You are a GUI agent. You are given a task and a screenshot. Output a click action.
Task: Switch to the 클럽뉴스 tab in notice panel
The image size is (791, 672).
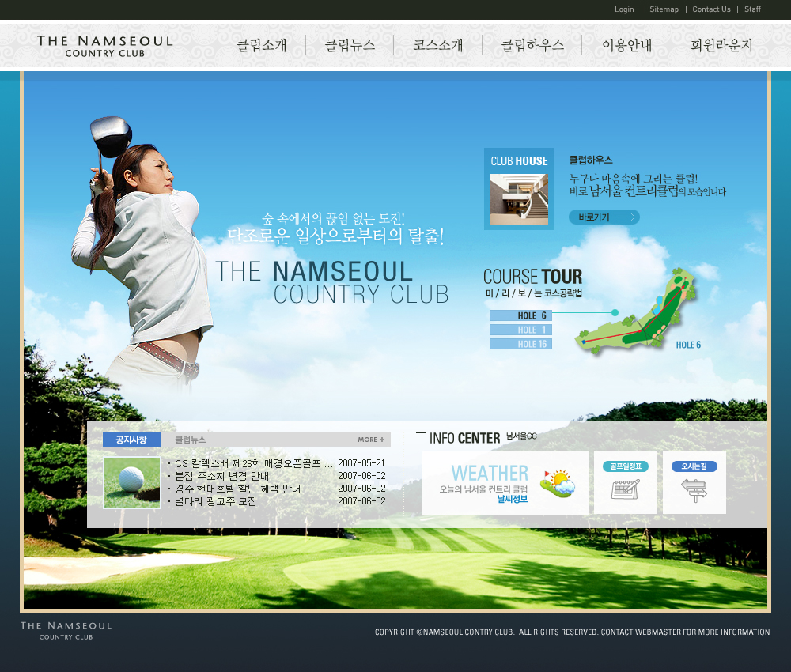(x=190, y=440)
